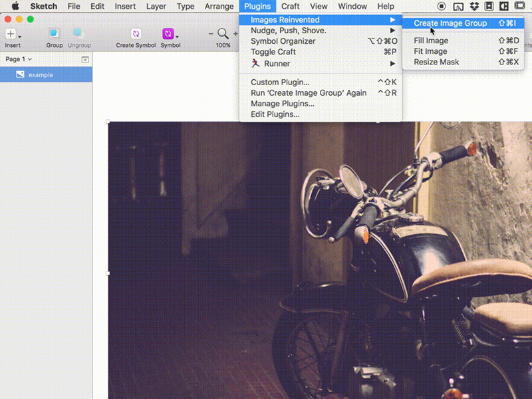
Task: Open the Edit menu
Action: tap(97, 6)
